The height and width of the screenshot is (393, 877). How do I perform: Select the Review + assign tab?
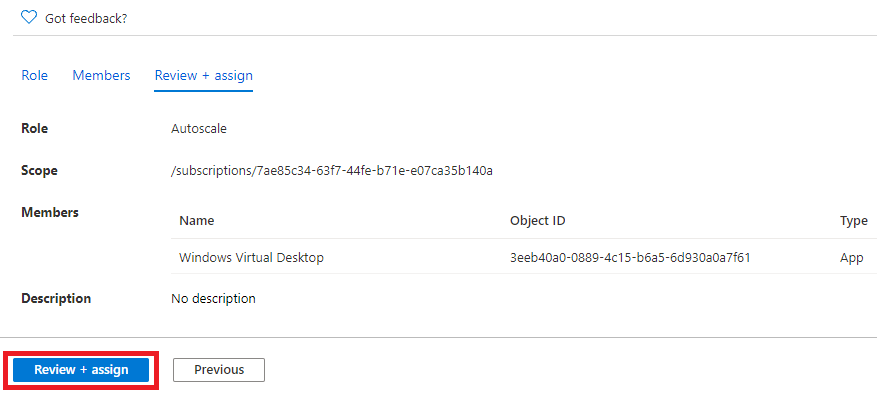pyautogui.click(x=204, y=75)
